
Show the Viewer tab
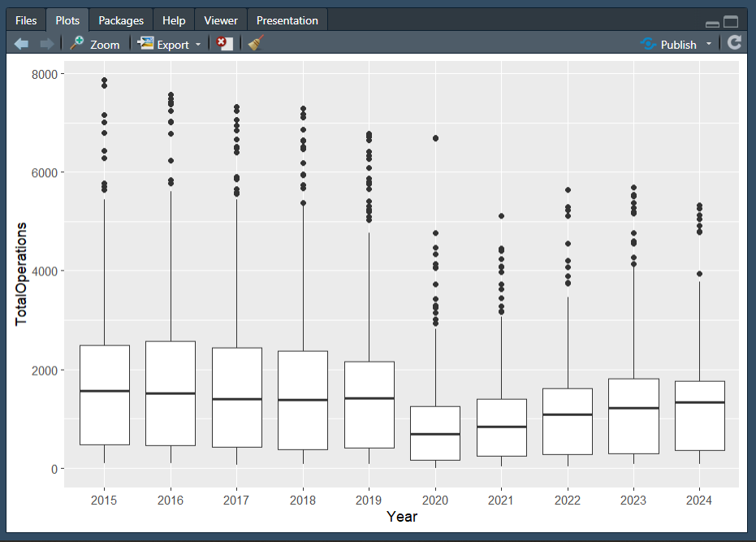221,20
